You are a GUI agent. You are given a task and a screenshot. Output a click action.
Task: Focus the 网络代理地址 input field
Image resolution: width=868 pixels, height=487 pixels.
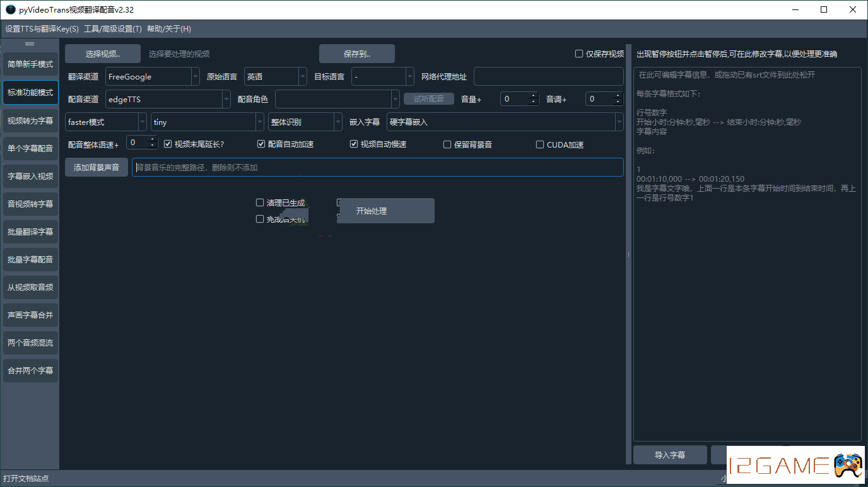[548, 76]
